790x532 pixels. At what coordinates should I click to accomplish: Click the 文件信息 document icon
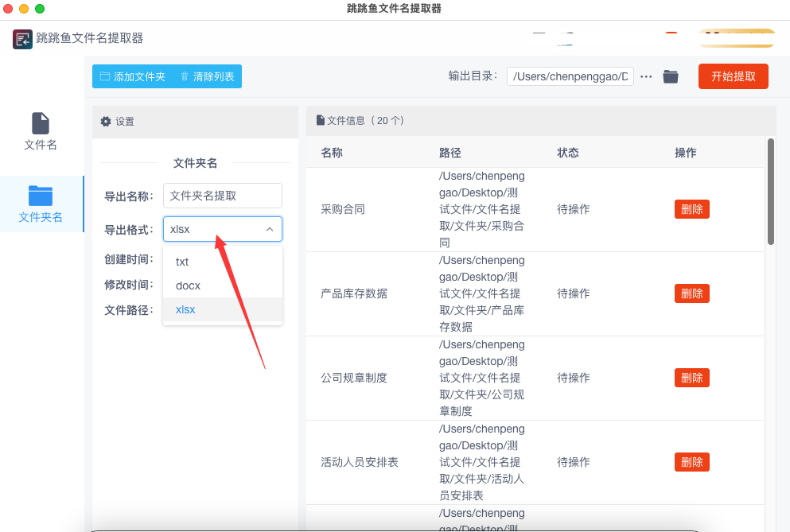[321, 120]
